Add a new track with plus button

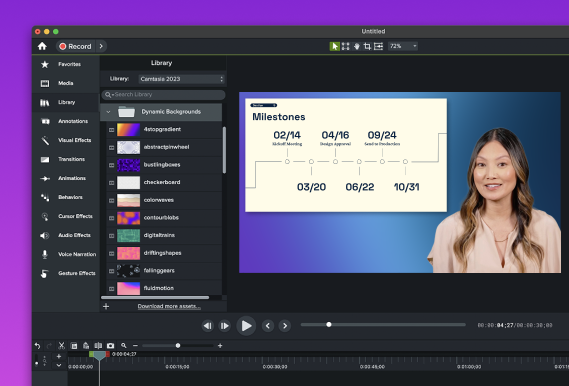(x=59, y=356)
